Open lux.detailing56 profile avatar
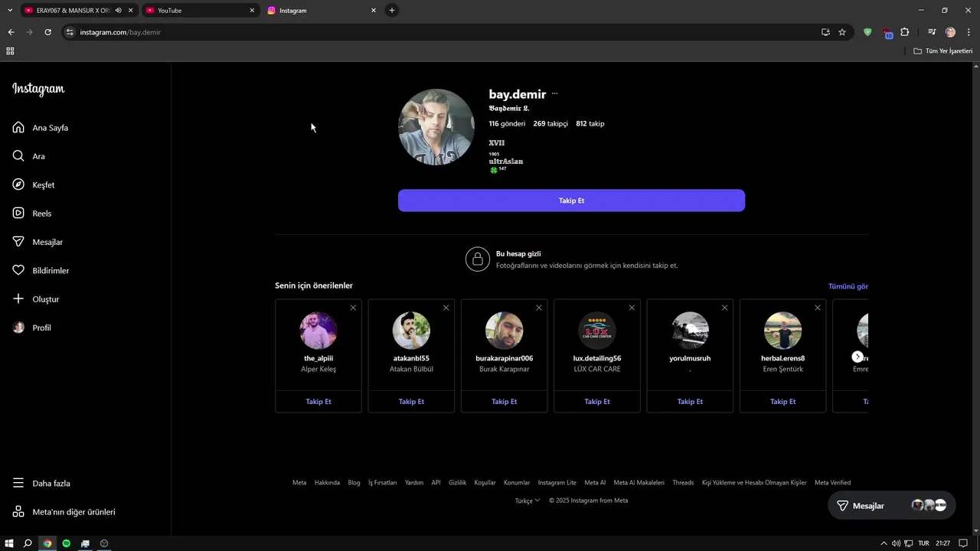The width and height of the screenshot is (980, 551). [597, 331]
